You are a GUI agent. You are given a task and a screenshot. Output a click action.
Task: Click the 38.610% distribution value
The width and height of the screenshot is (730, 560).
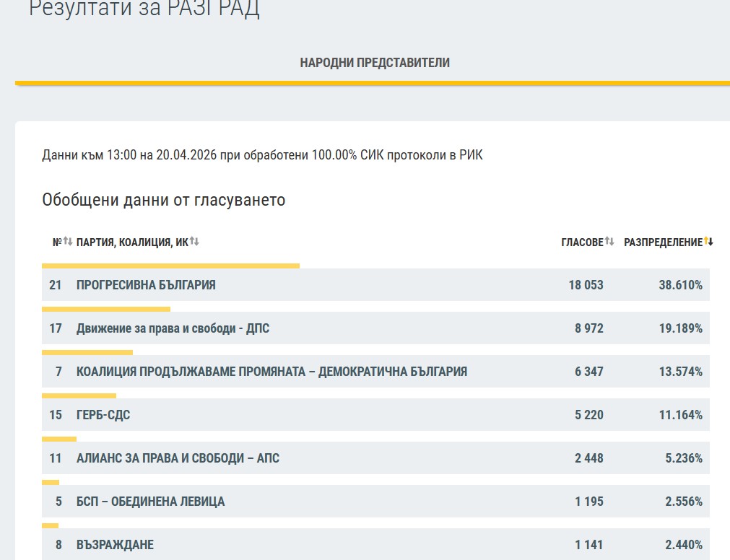(x=680, y=285)
